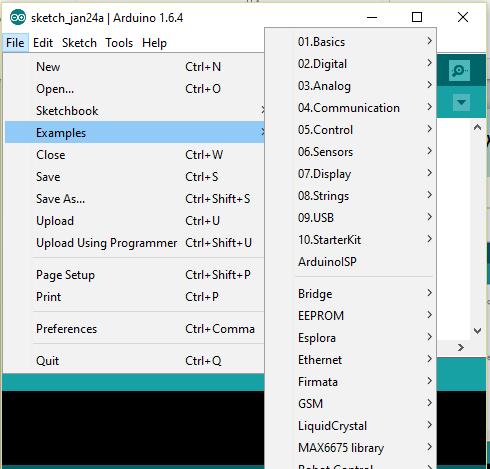Expand the GSM library examples

coord(351,404)
